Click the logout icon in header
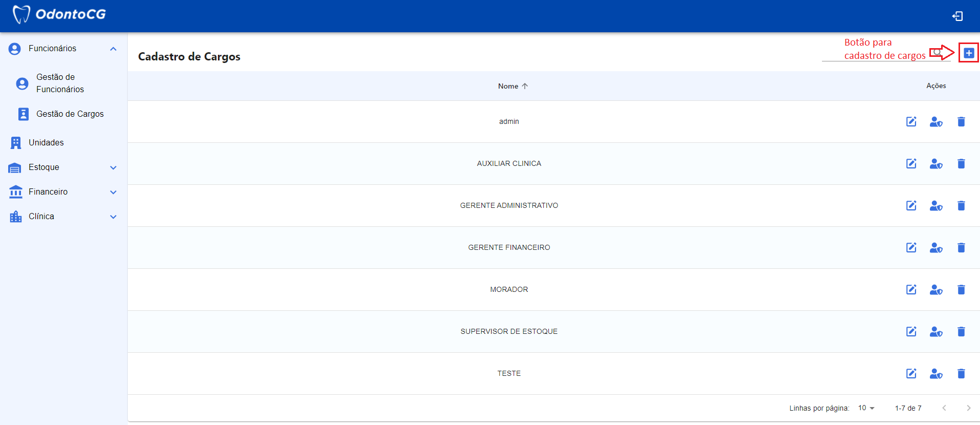 point(957,16)
